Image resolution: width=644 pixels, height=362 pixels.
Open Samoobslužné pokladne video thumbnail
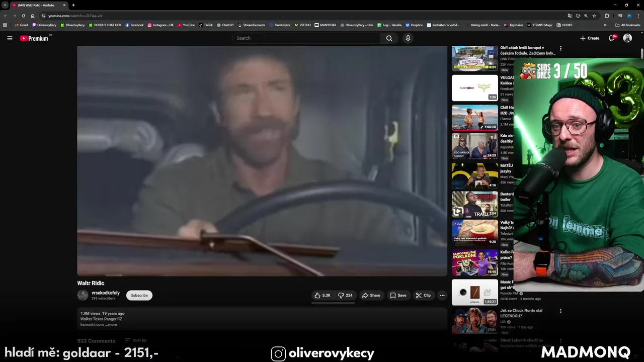click(475, 262)
